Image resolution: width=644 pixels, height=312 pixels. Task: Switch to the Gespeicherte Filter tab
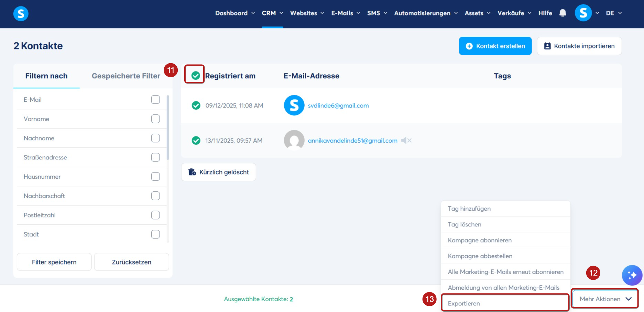click(126, 76)
